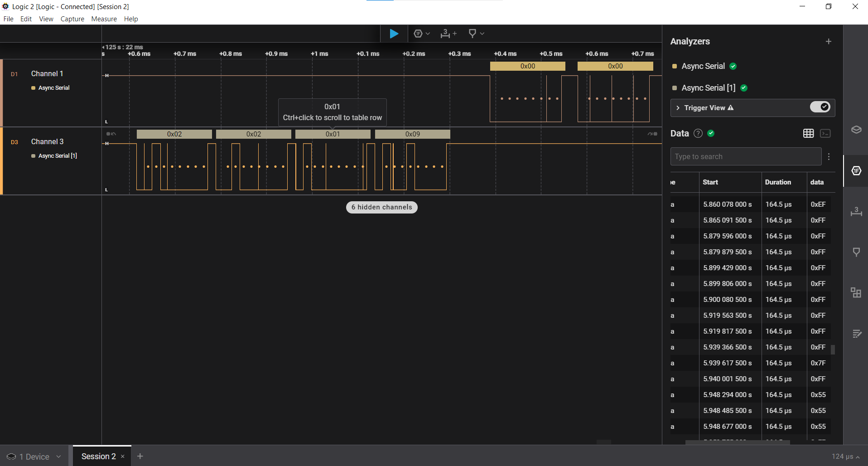Select the Async Serial analyzer entry
Screen dimensions: 868x466
(x=703, y=66)
